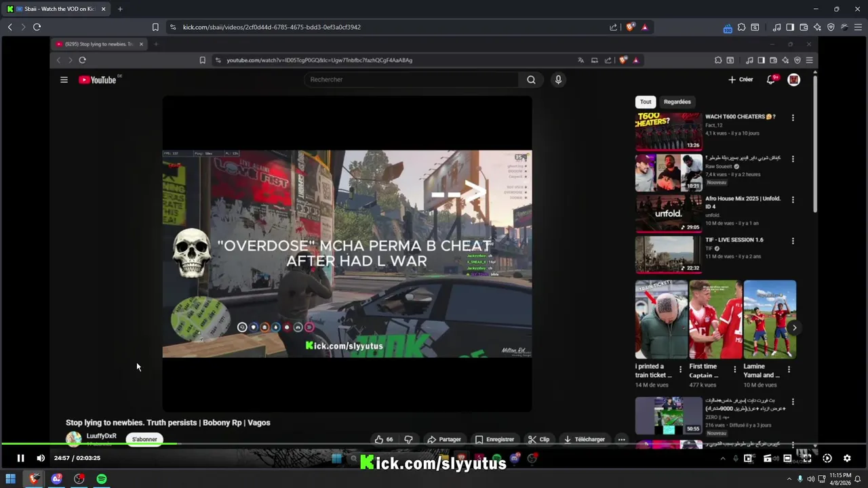
Task: Toggle theater mode in Kick player
Action: [x=787, y=458]
